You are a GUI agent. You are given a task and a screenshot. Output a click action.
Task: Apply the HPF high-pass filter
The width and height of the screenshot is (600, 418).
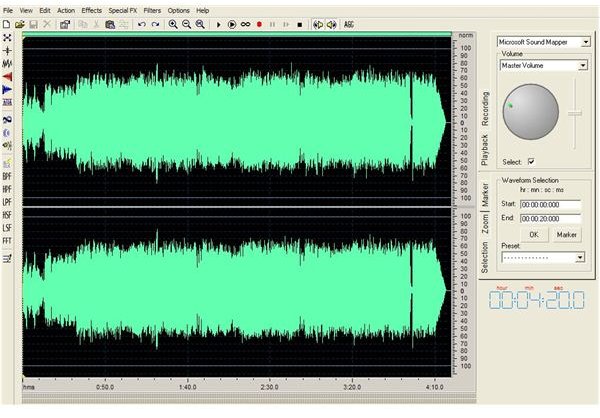pos(7,189)
